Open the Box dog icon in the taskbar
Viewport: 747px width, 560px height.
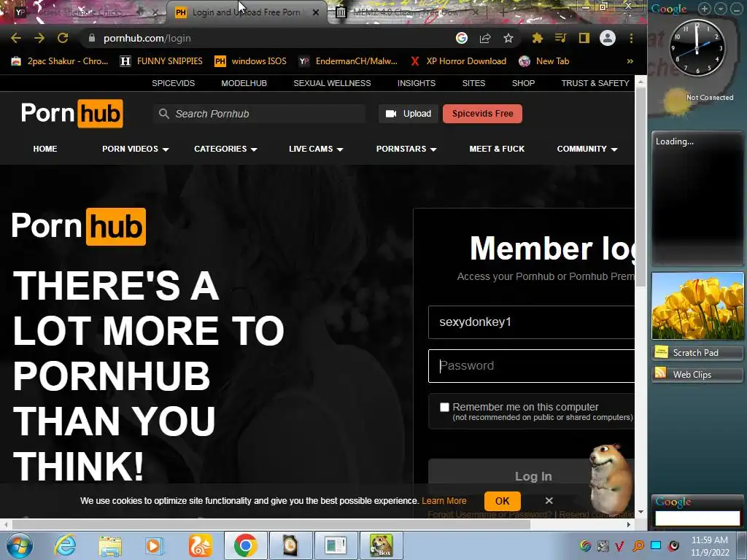pos(381,545)
